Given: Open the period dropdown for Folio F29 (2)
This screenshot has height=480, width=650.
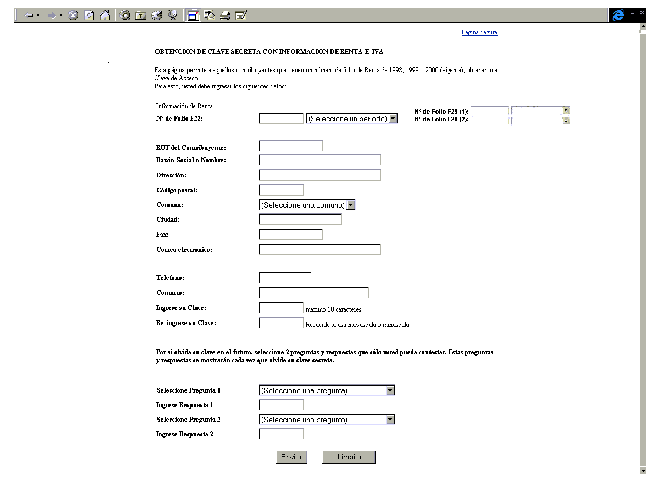Looking at the screenshot, I should coord(541,120).
